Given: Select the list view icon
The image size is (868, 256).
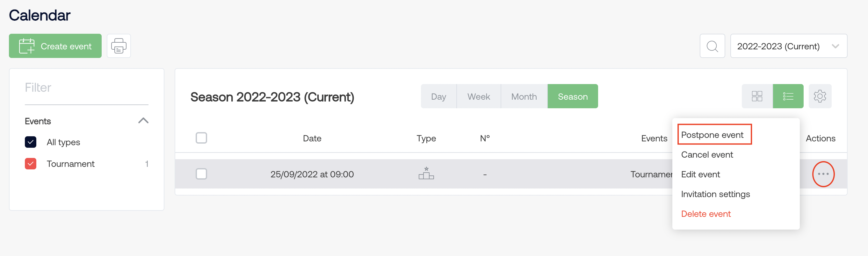Looking at the screenshot, I should pyautogui.click(x=788, y=96).
